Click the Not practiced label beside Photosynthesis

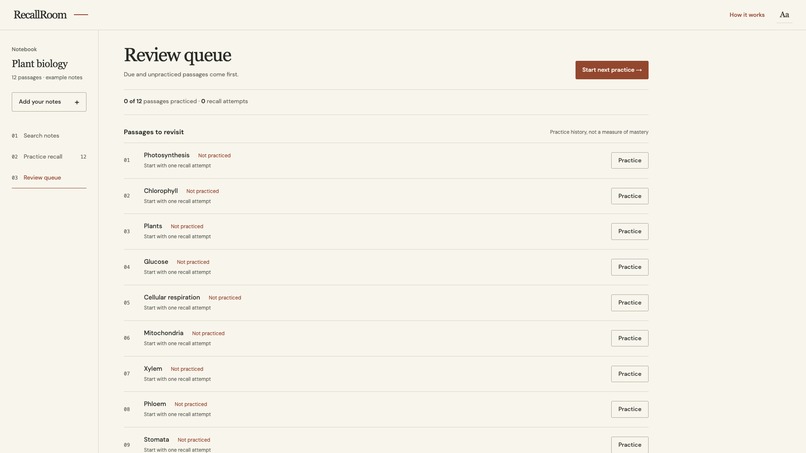click(214, 155)
